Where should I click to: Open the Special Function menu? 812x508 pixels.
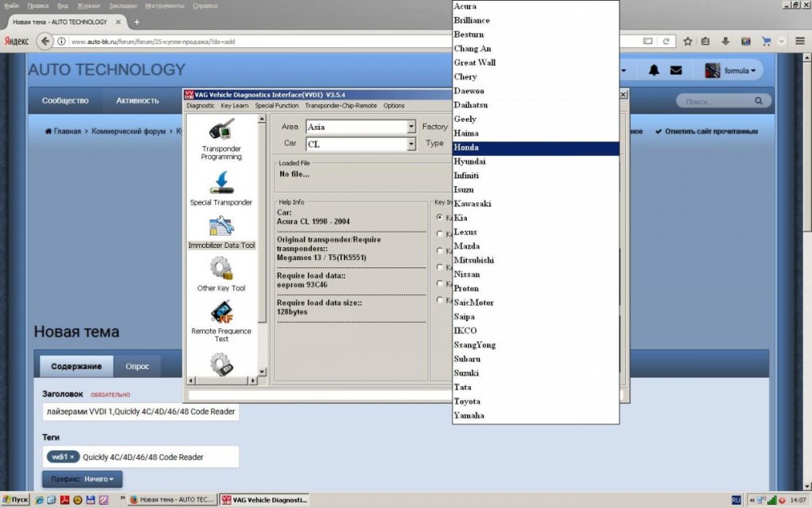click(276, 106)
